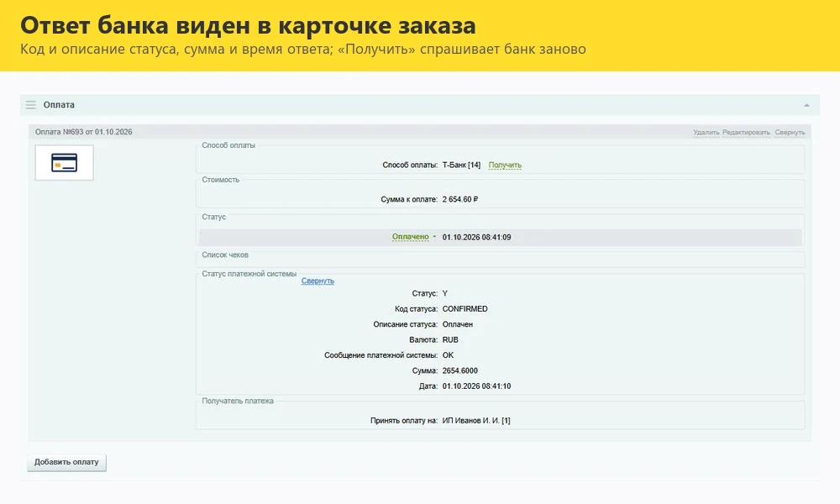Click the status code CONFIRMED

(465, 309)
